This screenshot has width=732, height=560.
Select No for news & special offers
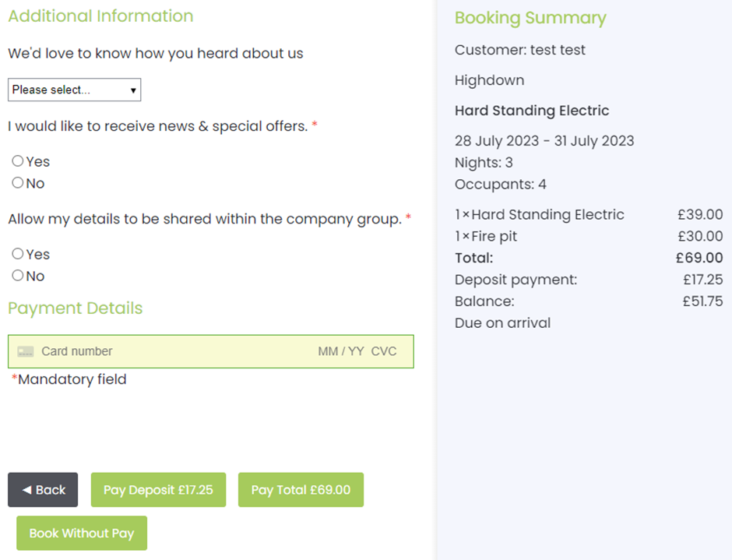click(18, 183)
